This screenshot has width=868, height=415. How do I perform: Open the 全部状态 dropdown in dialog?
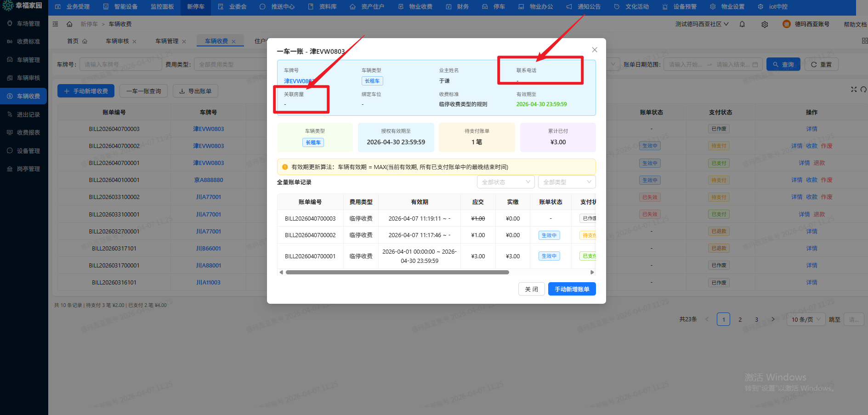tap(505, 182)
